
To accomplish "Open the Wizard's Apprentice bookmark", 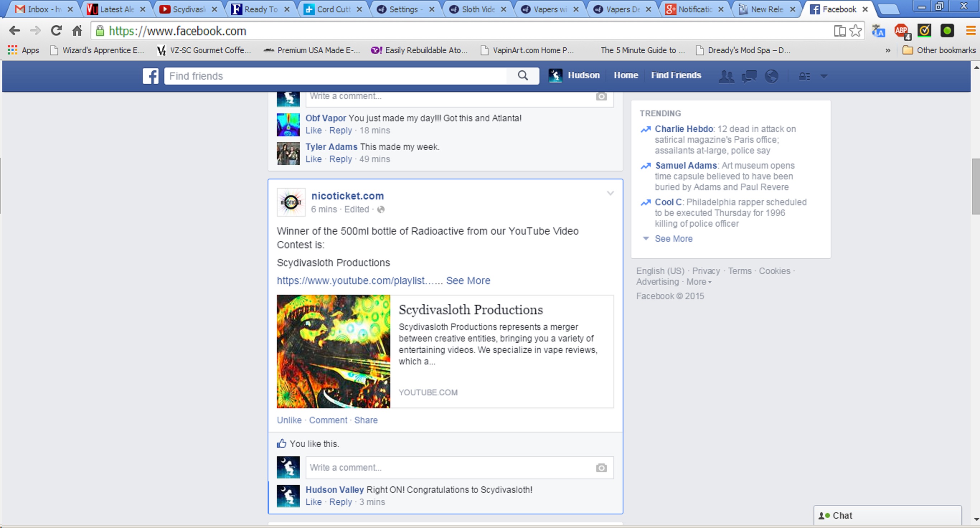I will pos(98,50).
